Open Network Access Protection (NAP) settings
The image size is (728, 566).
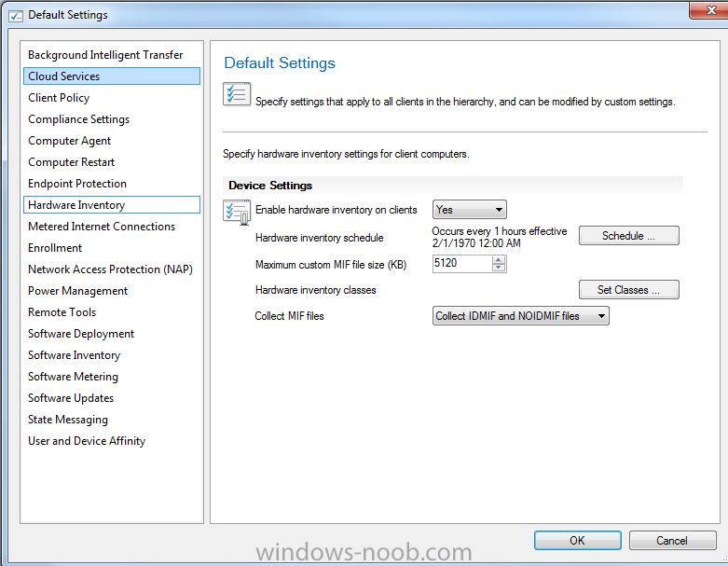(112, 269)
